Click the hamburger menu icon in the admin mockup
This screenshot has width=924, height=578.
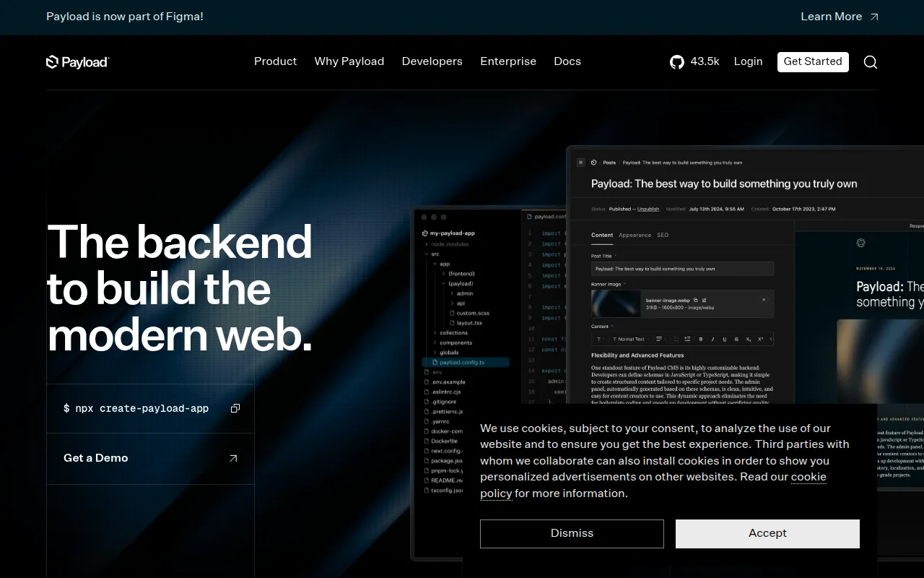click(x=580, y=162)
